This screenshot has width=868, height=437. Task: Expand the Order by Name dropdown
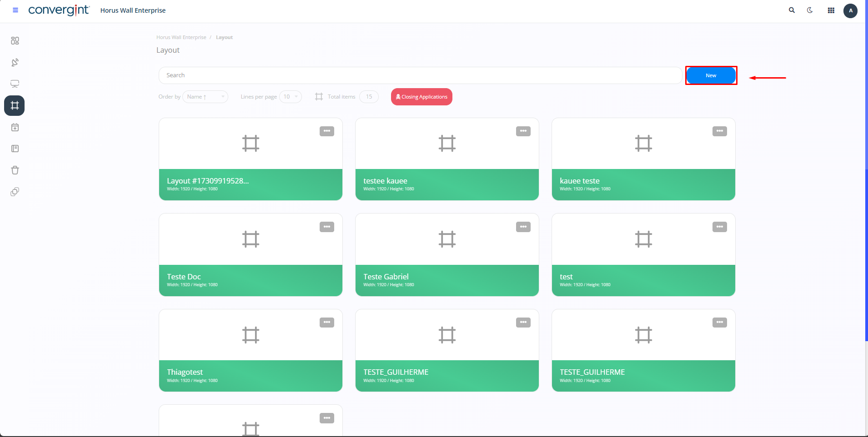tap(205, 97)
